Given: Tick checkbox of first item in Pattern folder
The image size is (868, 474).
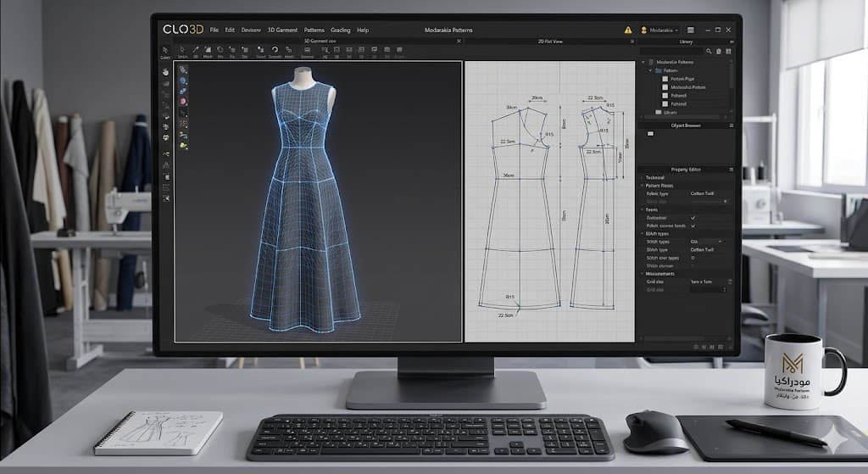Looking at the screenshot, I should [665, 79].
